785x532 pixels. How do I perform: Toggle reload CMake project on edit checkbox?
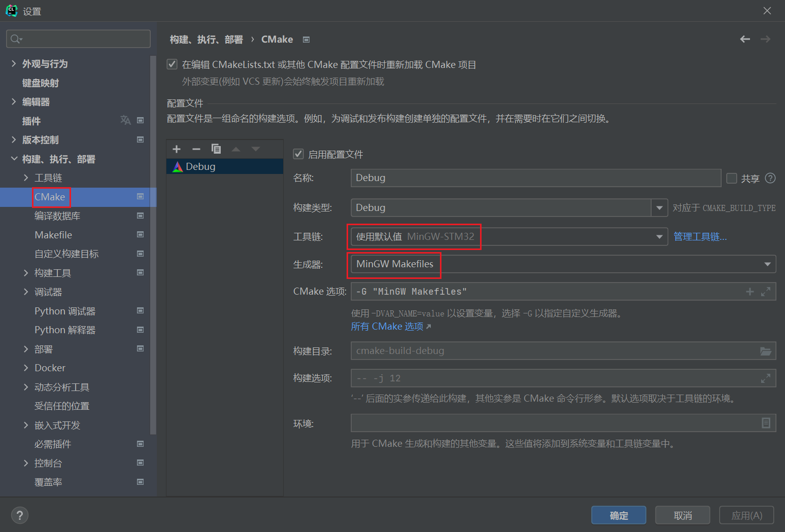tap(172, 64)
